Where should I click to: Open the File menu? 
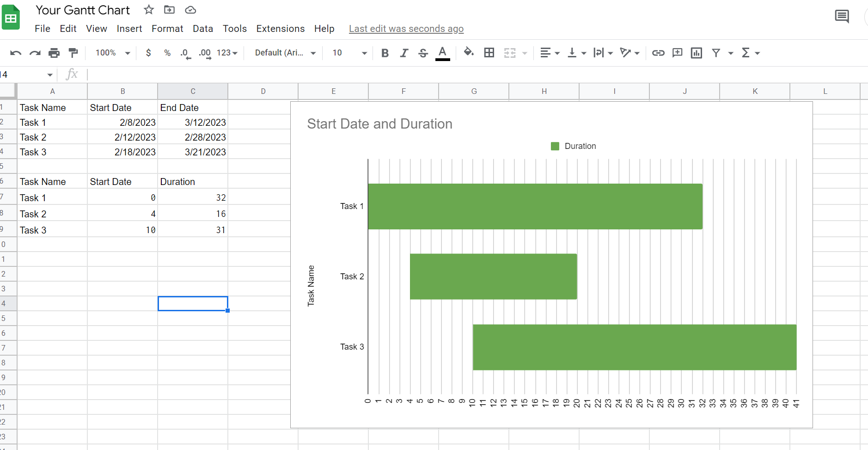pos(43,29)
